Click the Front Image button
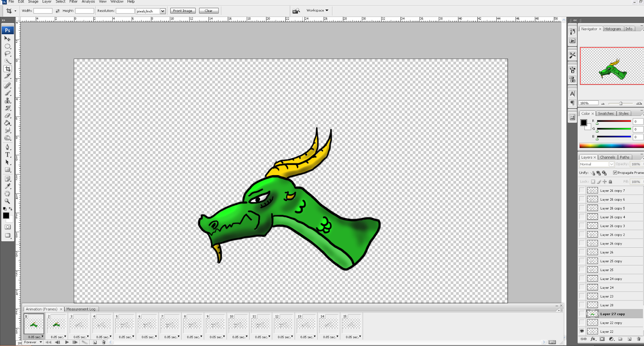 coord(183,11)
